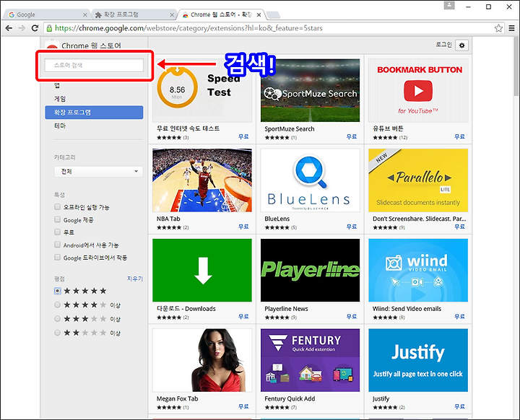
Task: Open the 앱 category in sidebar
Action: pyautogui.click(x=57, y=85)
